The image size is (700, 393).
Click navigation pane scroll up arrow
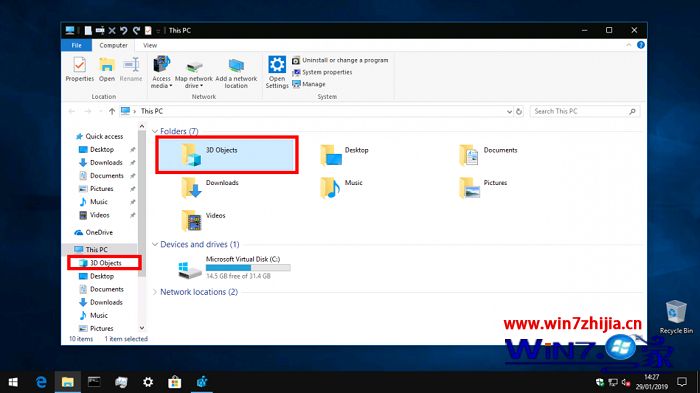142,127
